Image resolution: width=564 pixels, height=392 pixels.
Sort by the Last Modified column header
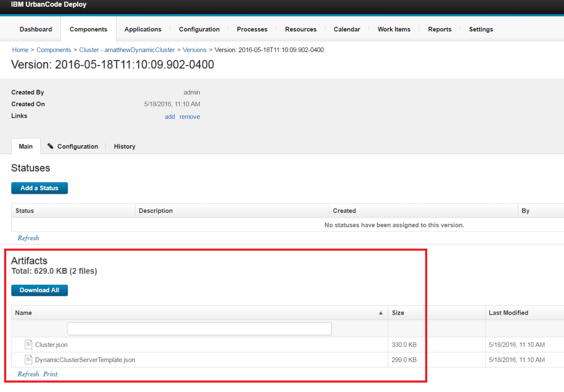pyautogui.click(x=508, y=313)
